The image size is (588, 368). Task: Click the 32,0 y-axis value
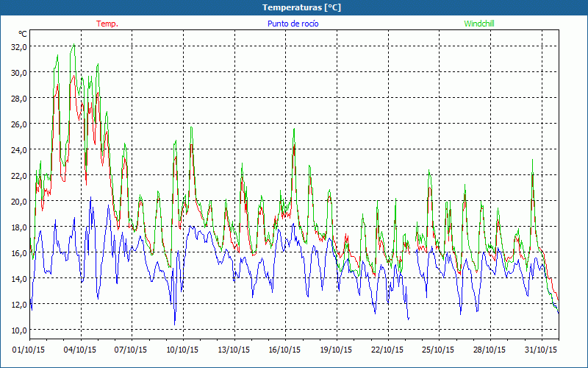19,47
